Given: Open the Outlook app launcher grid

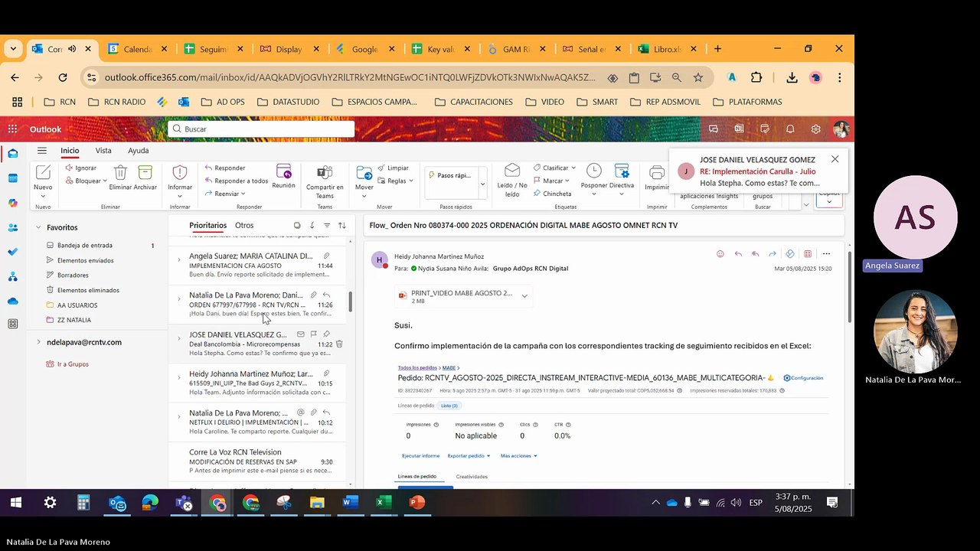Looking at the screenshot, I should pyautogui.click(x=13, y=129).
